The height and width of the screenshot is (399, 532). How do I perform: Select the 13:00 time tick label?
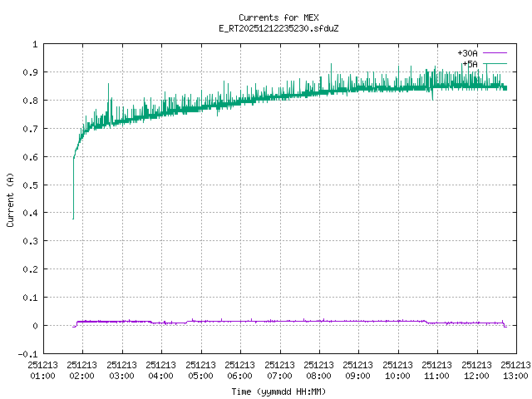515,369
